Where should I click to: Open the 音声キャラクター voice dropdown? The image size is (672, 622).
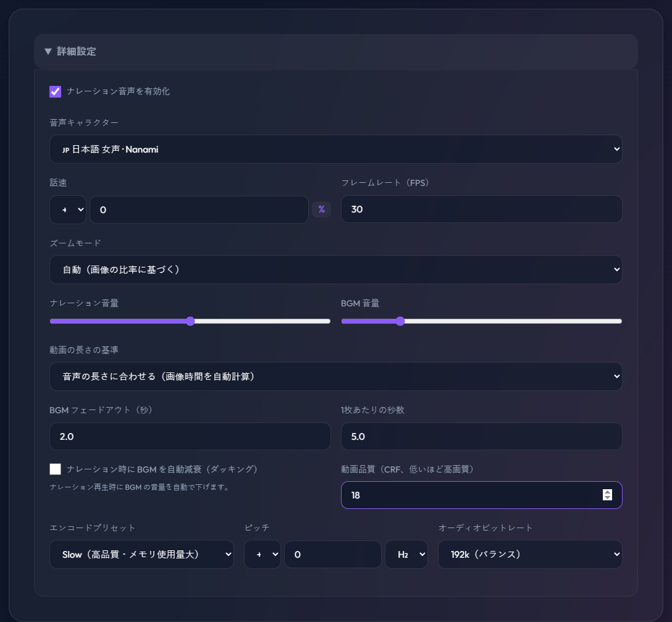coord(335,149)
